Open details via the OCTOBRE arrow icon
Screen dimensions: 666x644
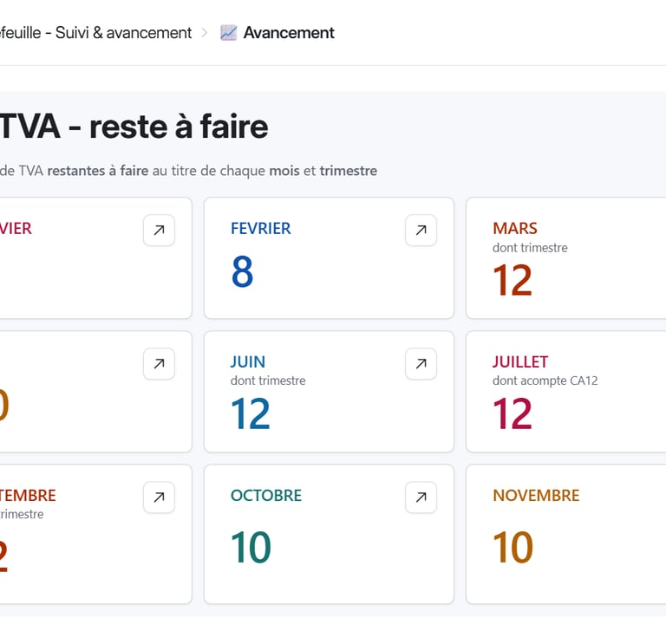[x=421, y=498]
